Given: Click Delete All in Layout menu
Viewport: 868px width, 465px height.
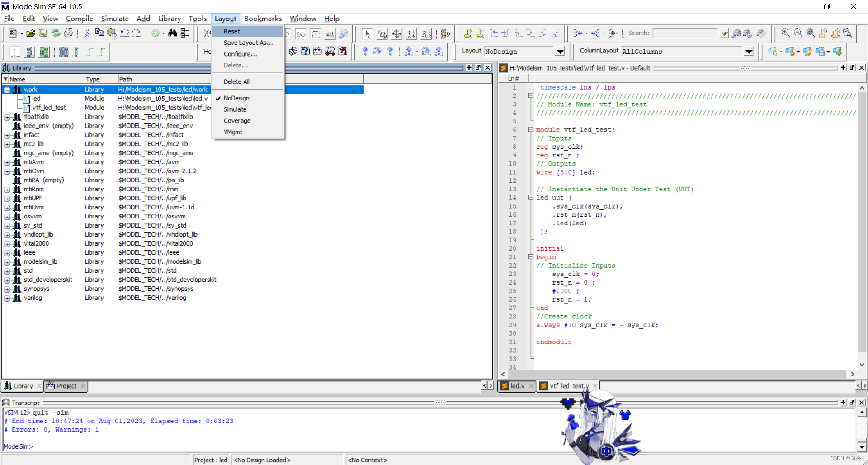Looking at the screenshot, I should tap(236, 81).
